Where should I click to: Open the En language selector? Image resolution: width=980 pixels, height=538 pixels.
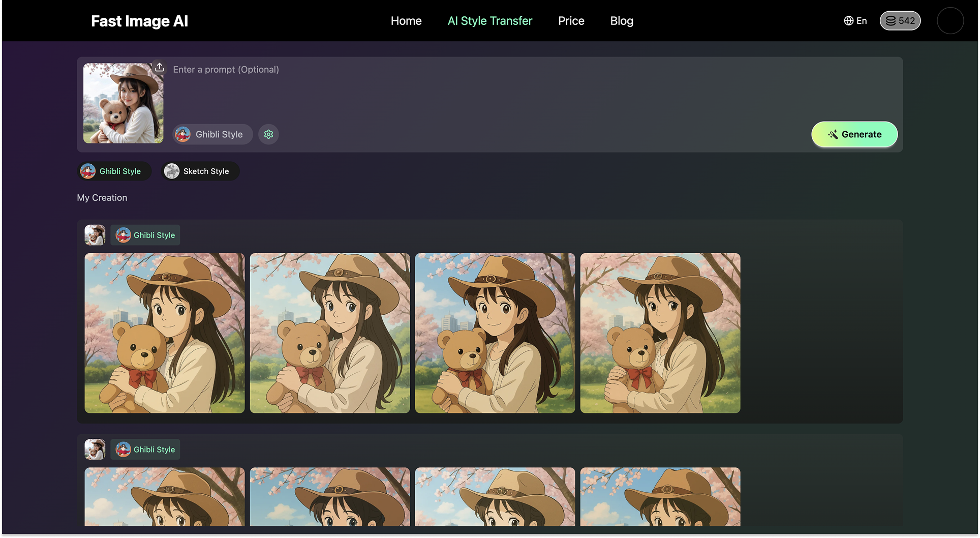coord(855,21)
